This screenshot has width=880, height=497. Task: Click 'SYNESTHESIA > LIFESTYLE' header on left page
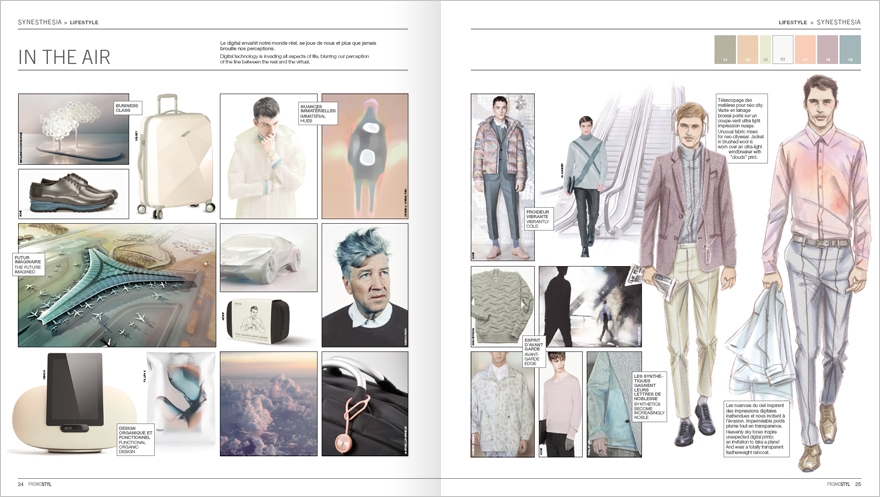58,22
